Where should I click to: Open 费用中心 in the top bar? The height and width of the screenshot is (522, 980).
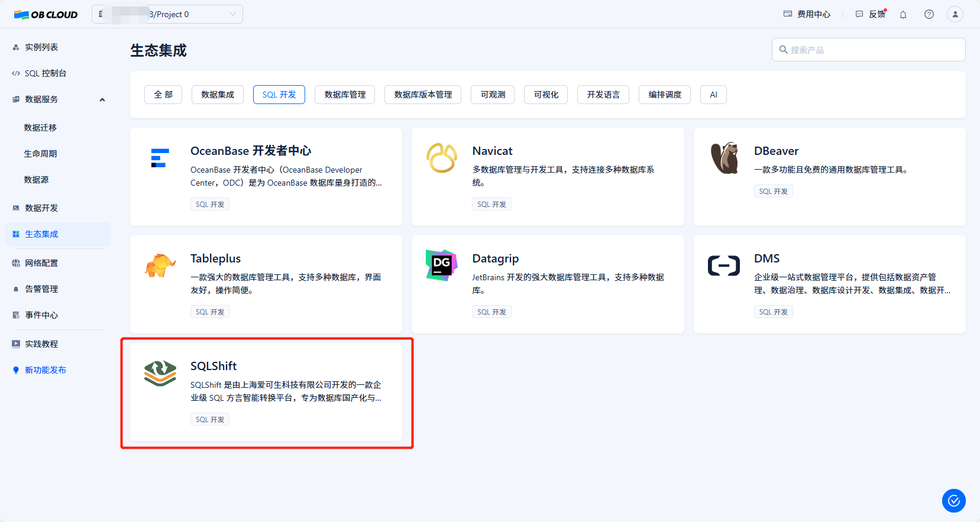[807, 15]
